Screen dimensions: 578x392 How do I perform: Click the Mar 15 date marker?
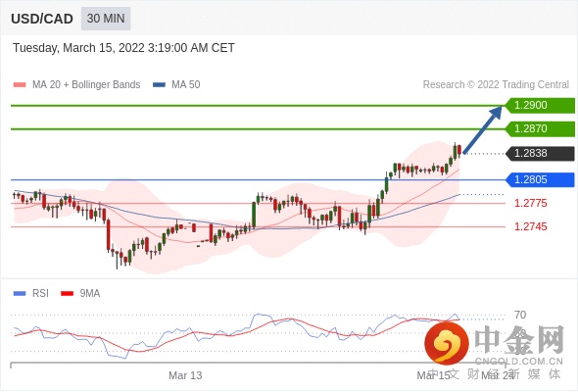pos(433,375)
